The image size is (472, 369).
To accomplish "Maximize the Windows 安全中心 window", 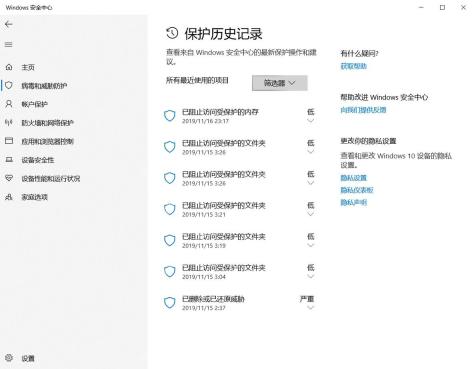I will click(442, 7).
